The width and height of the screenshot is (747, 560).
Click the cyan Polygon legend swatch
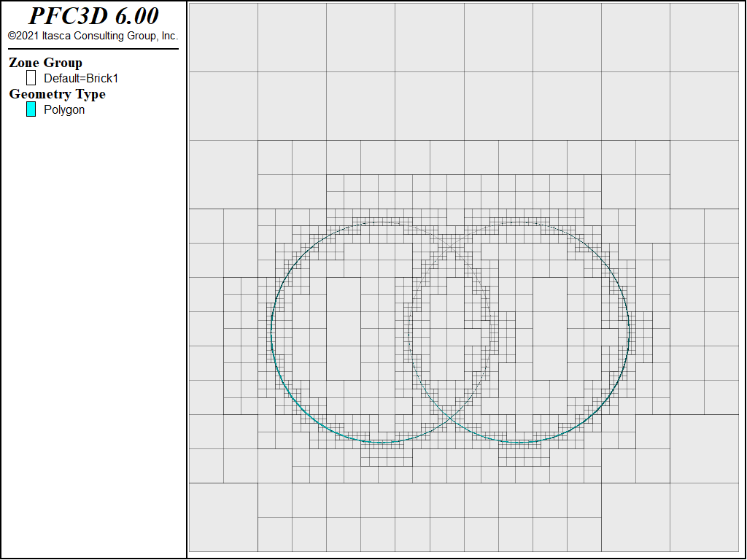pos(31,109)
